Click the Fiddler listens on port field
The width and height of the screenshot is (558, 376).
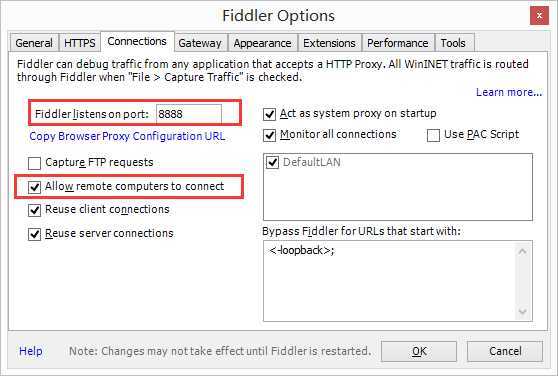[x=189, y=114]
